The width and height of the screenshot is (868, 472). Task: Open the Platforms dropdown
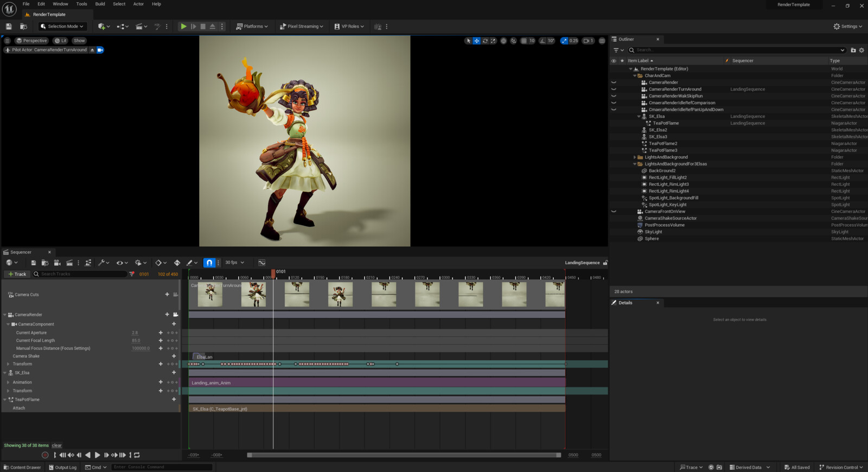pyautogui.click(x=252, y=26)
